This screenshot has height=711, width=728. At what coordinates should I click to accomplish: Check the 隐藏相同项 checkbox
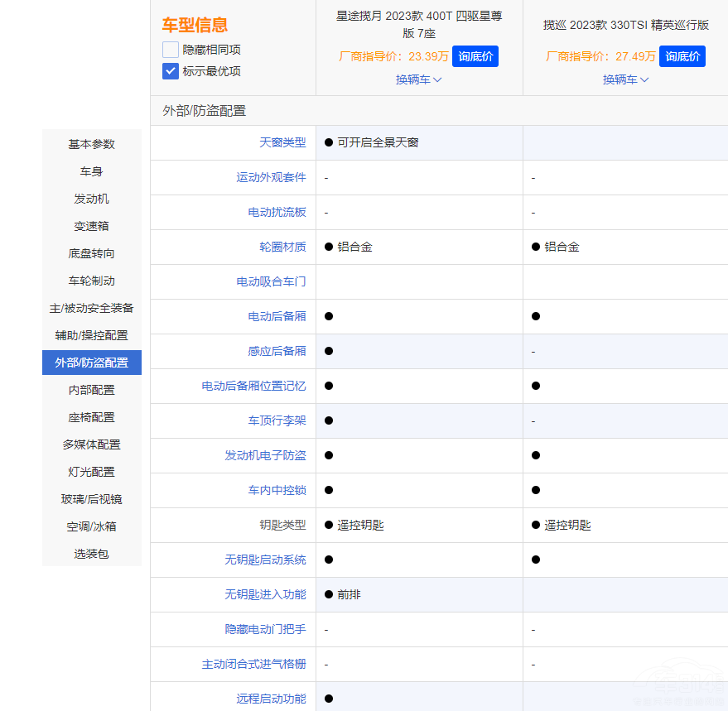coord(171,50)
